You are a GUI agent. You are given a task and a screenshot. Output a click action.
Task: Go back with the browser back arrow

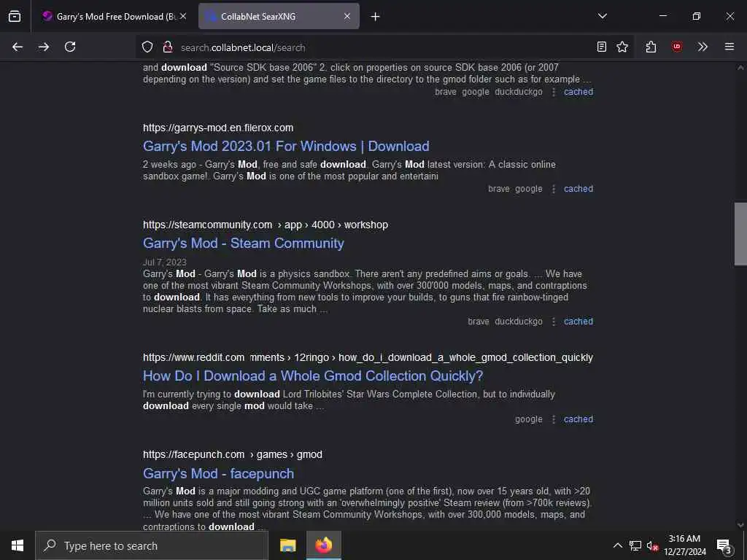click(x=18, y=47)
